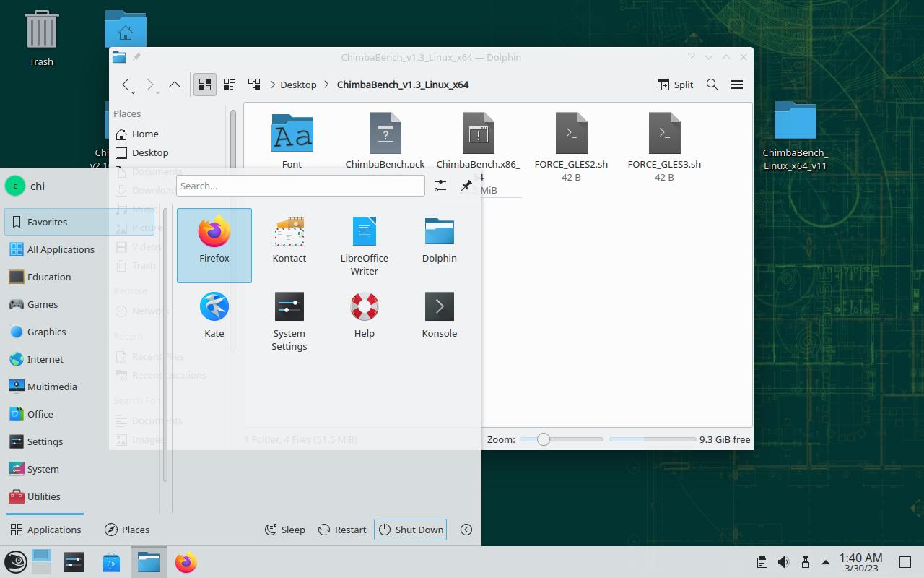The width and height of the screenshot is (924, 578).
Task: Open the Utilities category
Action: 79,496
